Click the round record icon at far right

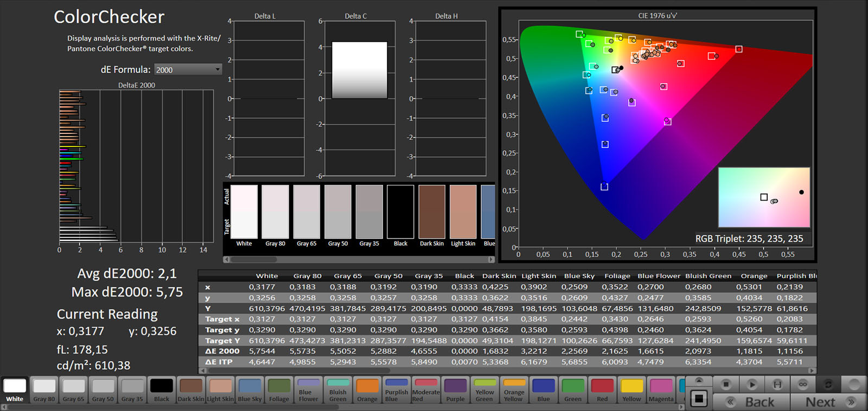coord(854,384)
